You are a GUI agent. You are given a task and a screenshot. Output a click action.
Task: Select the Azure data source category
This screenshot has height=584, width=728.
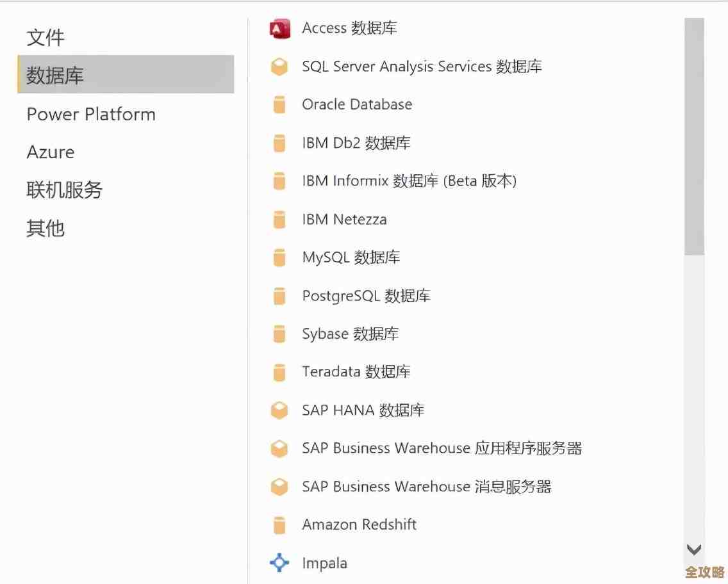click(51, 152)
